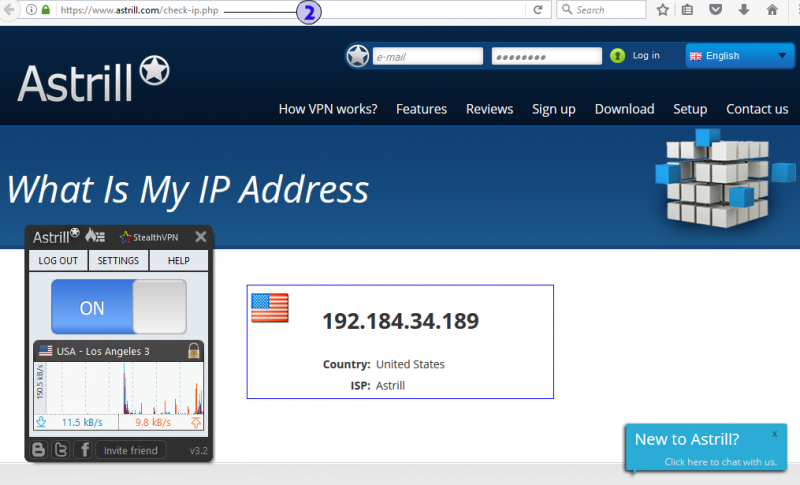The height and width of the screenshot is (485, 800).
Task: Go to the browser home icon
Action: (772, 10)
